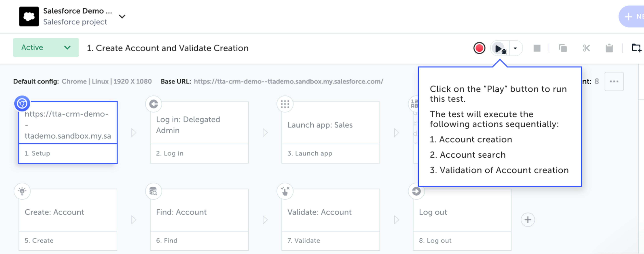Click the Paste clipboard icon
Image resolution: width=644 pixels, height=254 pixels.
point(609,48)
